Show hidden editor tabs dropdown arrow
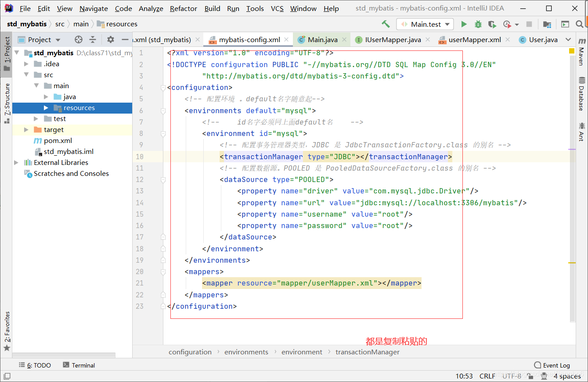Viewport: 588px width, 382px height. [568, 39]
